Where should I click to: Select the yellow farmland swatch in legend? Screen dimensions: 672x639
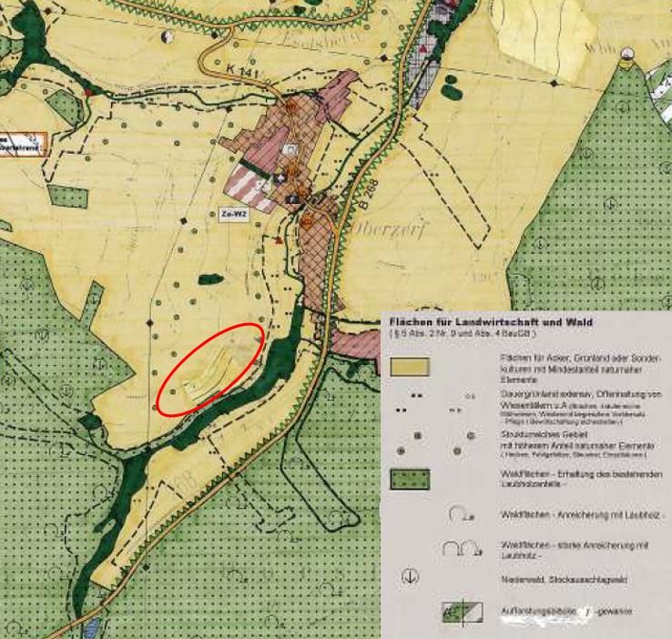[x=409, y=367]
